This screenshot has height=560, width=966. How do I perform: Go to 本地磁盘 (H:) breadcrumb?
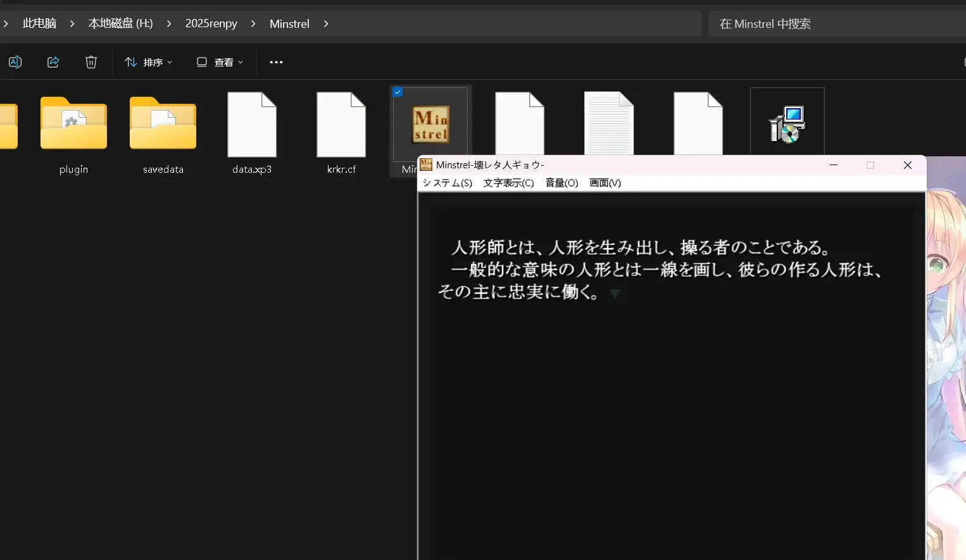click(120, 23)
